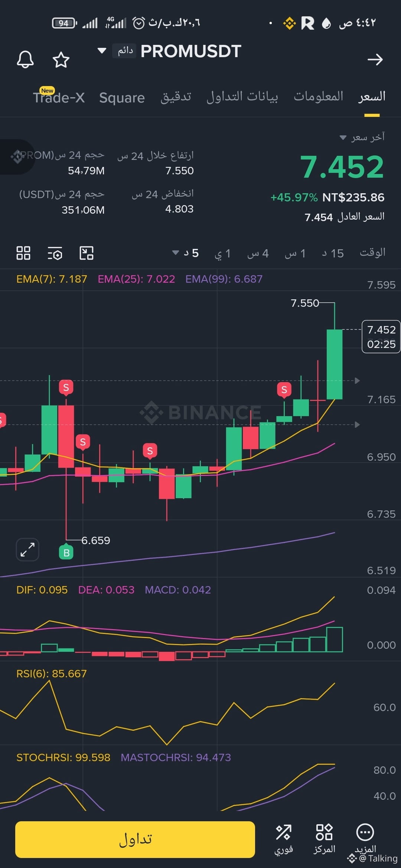Tap the price alert bell icon

pos(25,59)
